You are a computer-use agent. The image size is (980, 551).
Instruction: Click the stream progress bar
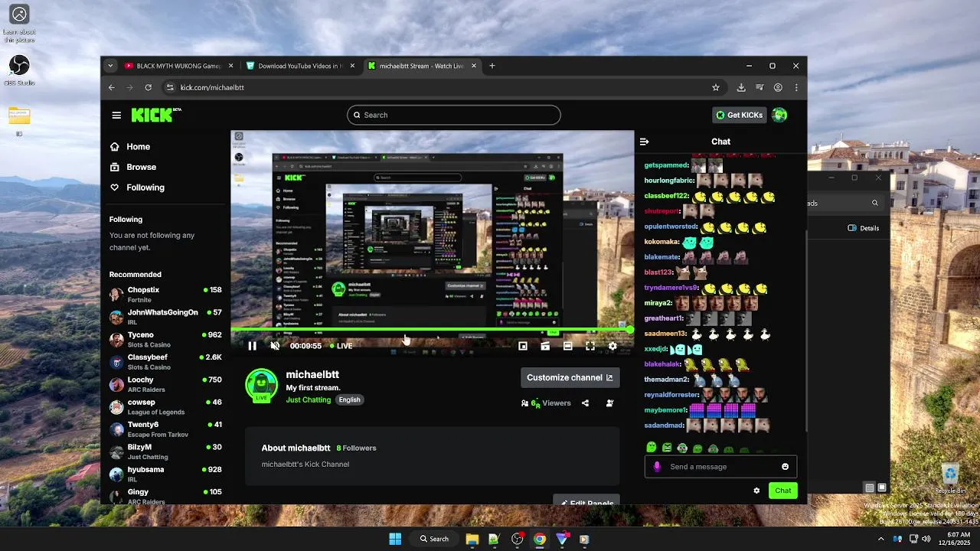(432, 330)
